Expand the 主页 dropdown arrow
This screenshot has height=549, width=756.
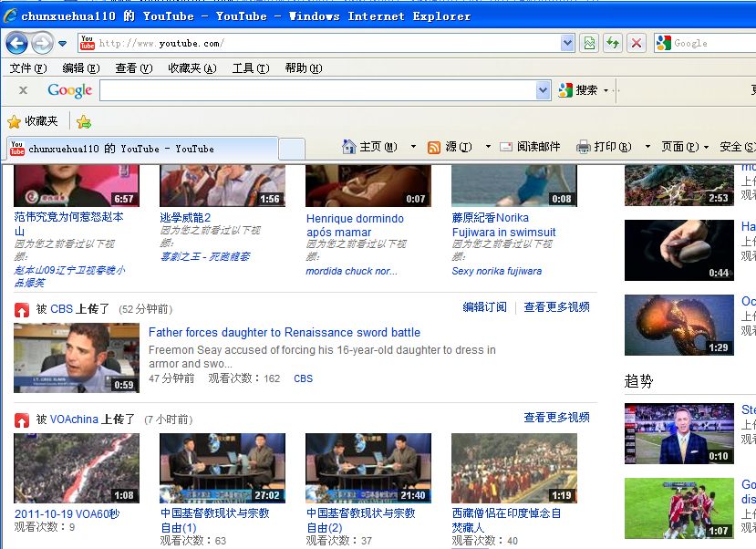[x=413, y=147]
